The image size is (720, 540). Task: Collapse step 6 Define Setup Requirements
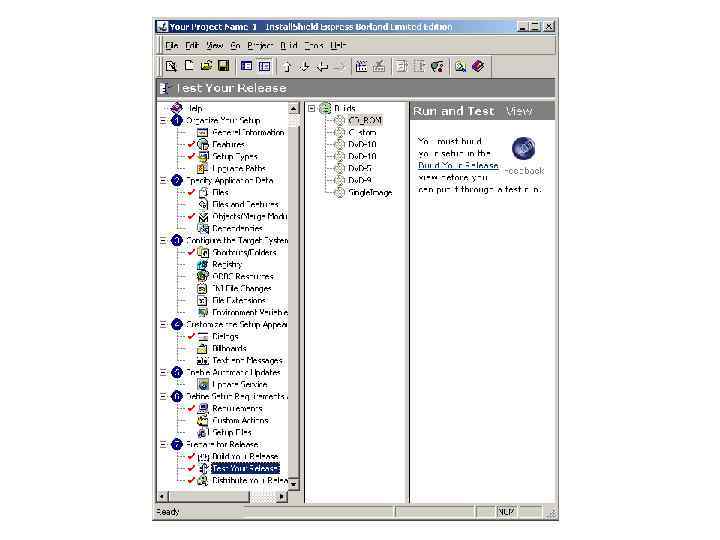tap(163, 396)
